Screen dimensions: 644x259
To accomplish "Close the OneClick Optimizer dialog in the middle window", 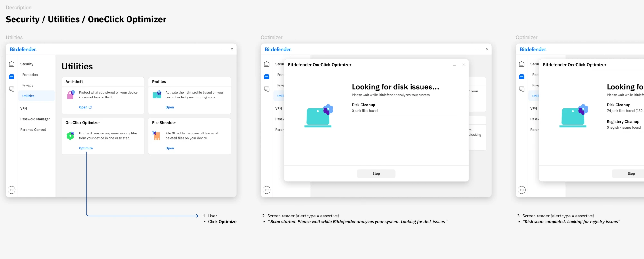I will pyautogui.click(x=464, y=65).
